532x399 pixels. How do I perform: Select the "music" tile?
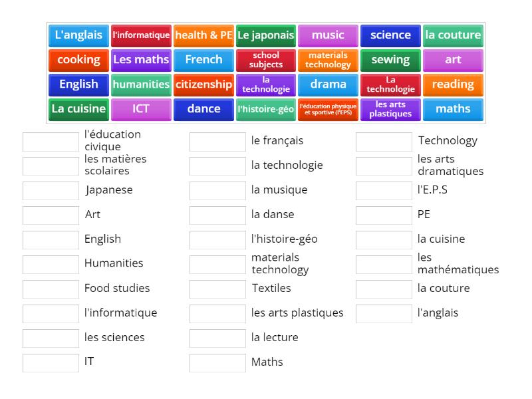[328, 35]
